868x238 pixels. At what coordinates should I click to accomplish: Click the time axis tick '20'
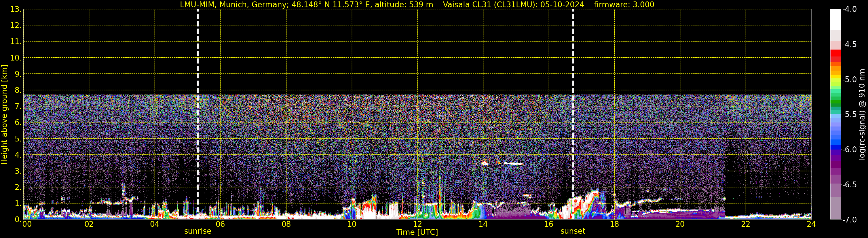pyautogui.click(x=680, y=224)
